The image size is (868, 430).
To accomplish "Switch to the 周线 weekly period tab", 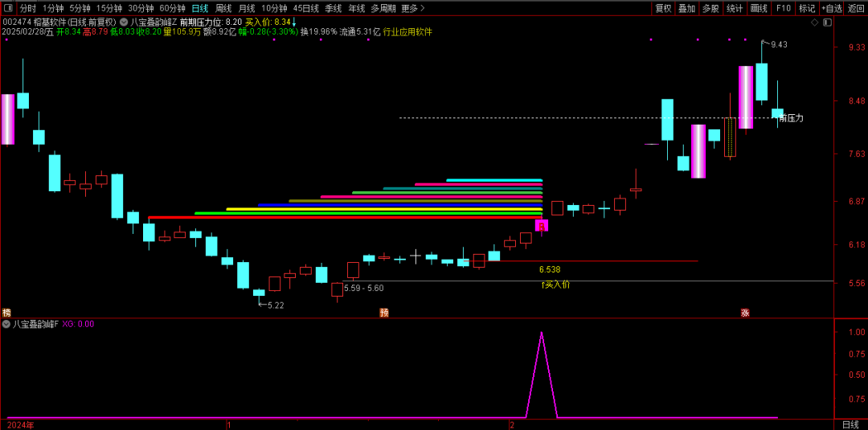I will [x=223, y=8].
